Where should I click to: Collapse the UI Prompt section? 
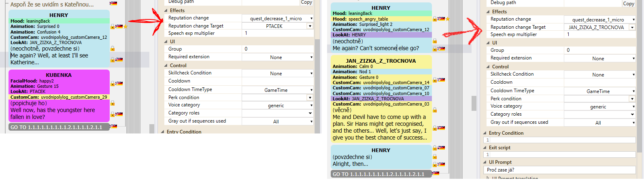[485, 162]
